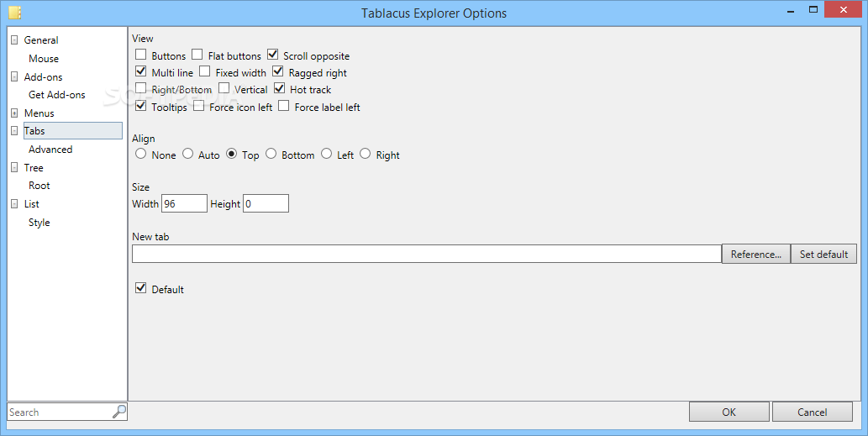
Task: Uncheck Ragged right
Action: [x=278, y=71]
